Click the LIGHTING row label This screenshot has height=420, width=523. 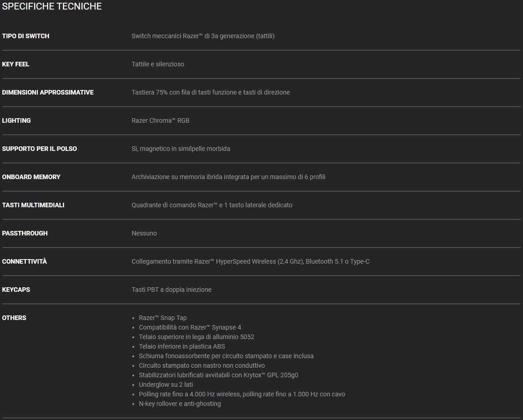coord(16,120)
